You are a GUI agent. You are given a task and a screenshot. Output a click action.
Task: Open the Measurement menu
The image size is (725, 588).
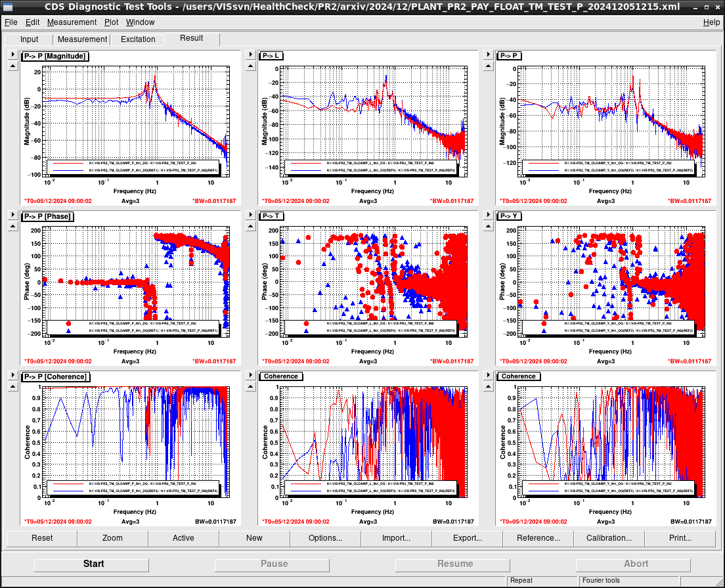pos(72,22)
